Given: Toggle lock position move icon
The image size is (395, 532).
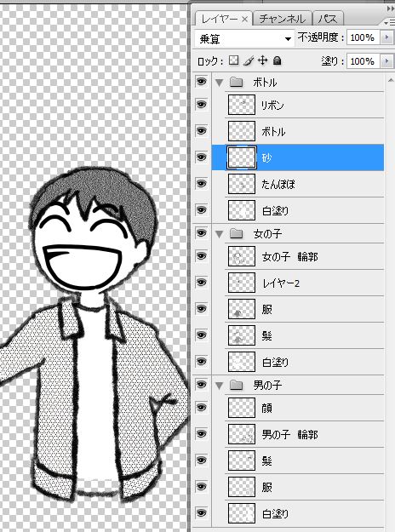Looking at the screenshot, I should tap(263, 60).
